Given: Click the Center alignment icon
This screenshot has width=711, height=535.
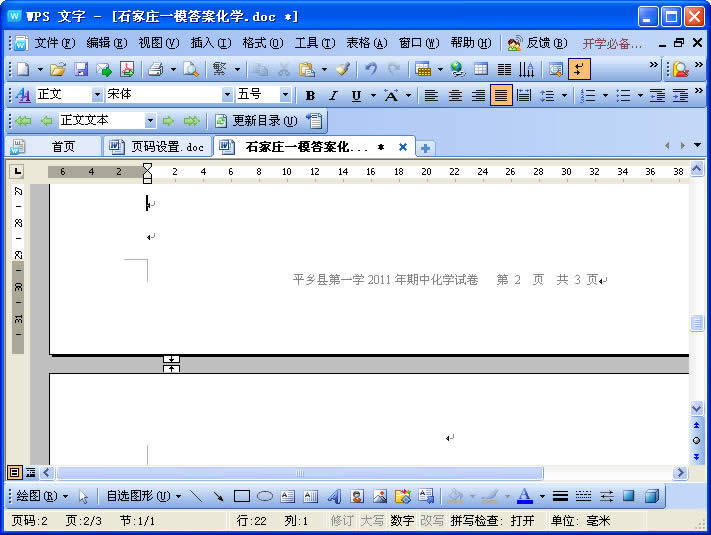Looking at the screenshot, I should pos(455,95).
